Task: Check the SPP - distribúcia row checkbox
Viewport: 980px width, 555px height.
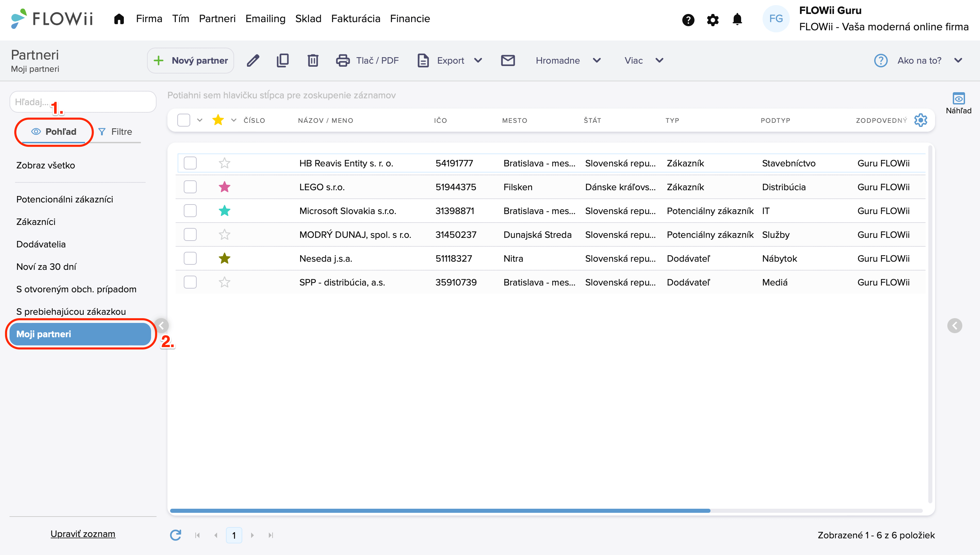Action: (x=190, y=282)
